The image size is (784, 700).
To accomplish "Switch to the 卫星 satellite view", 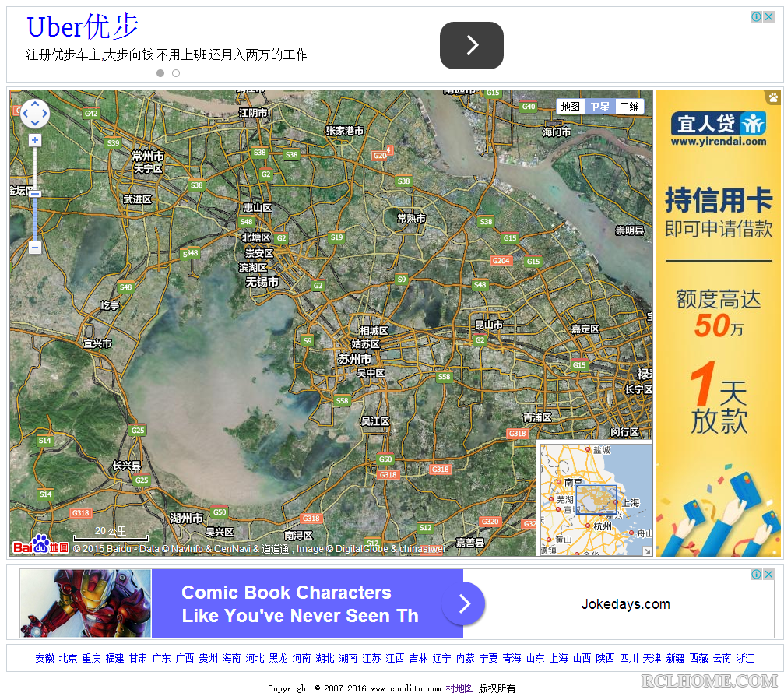I will pyautogui.click(x=599, y=107).
